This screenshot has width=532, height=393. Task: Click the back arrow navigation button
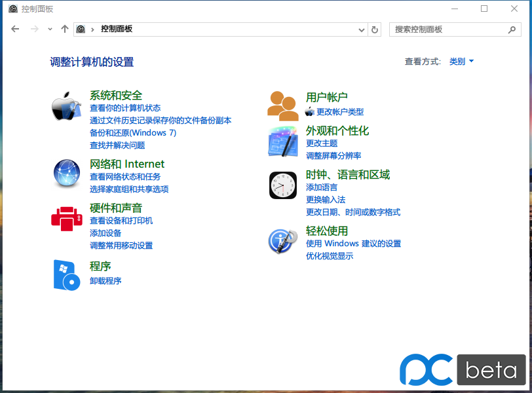(16, 29)
